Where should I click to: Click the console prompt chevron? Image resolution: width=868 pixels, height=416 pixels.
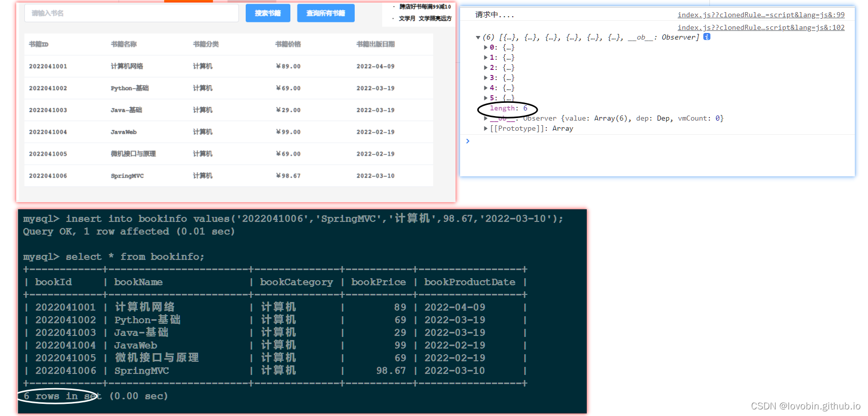pos(468,141)
